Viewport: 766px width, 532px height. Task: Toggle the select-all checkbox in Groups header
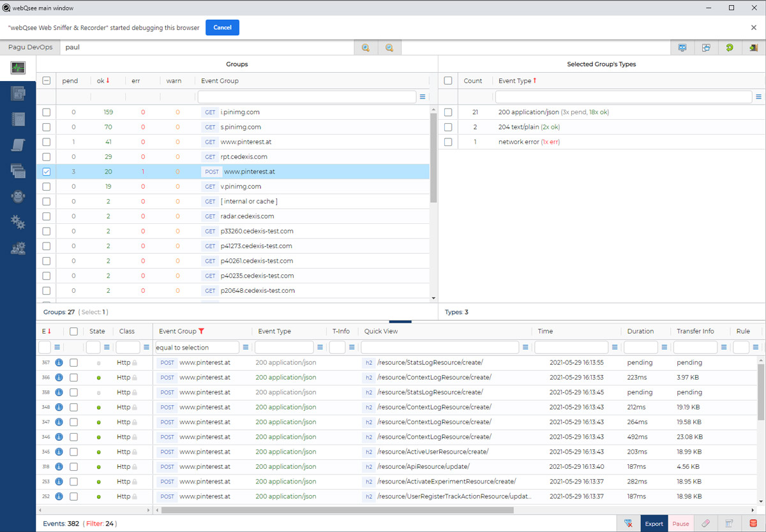point(46,81)
